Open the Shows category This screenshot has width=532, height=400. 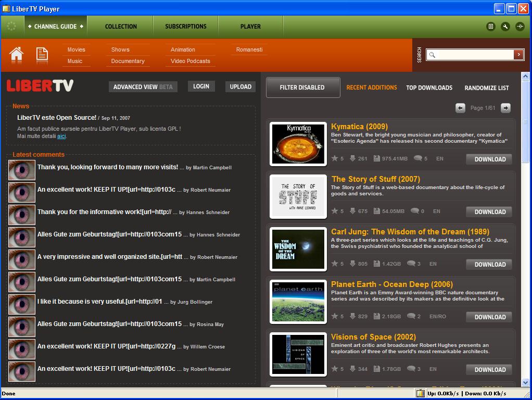(120, 49)
